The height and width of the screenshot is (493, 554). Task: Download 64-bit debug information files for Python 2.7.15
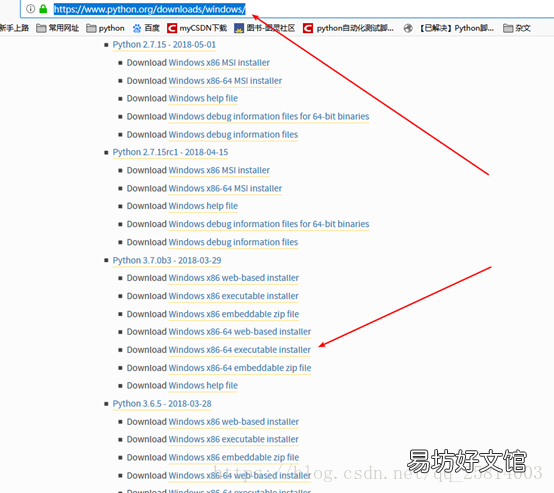(269, 117)
